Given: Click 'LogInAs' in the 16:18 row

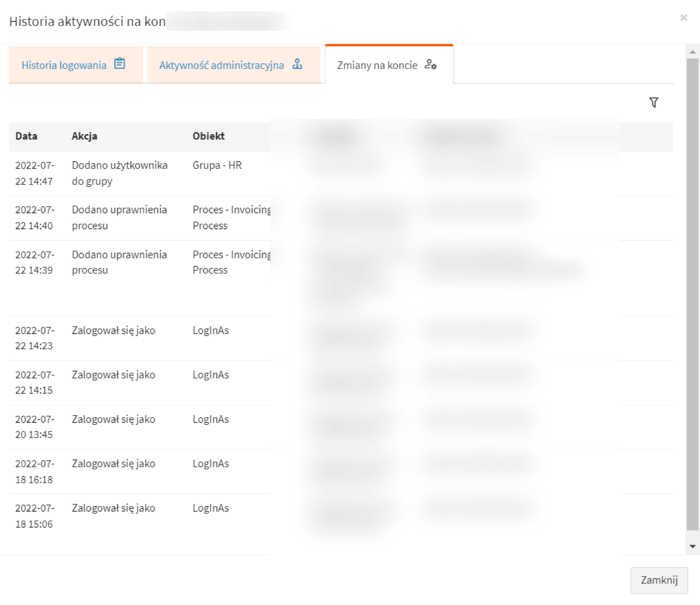Looking at the screenshot, I should (211, 464).
